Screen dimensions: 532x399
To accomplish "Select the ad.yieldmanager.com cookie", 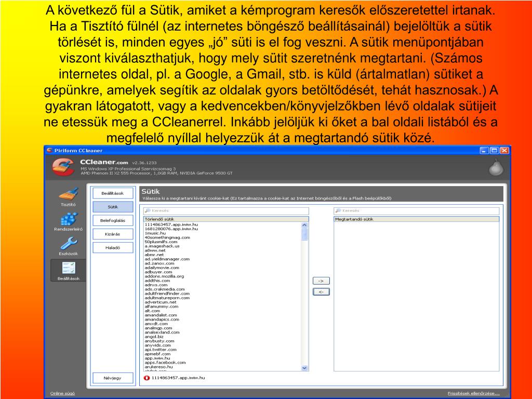I will click(x=167, y=259).
